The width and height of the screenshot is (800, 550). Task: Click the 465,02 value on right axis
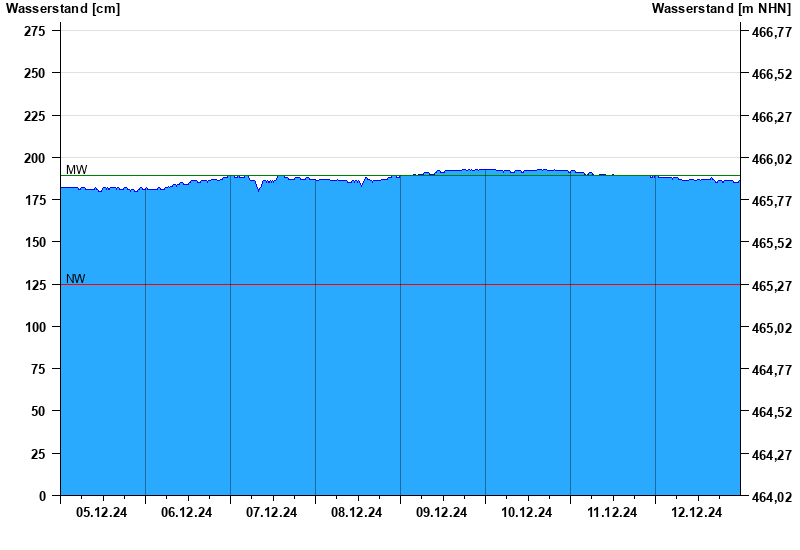tap(772, 329)
